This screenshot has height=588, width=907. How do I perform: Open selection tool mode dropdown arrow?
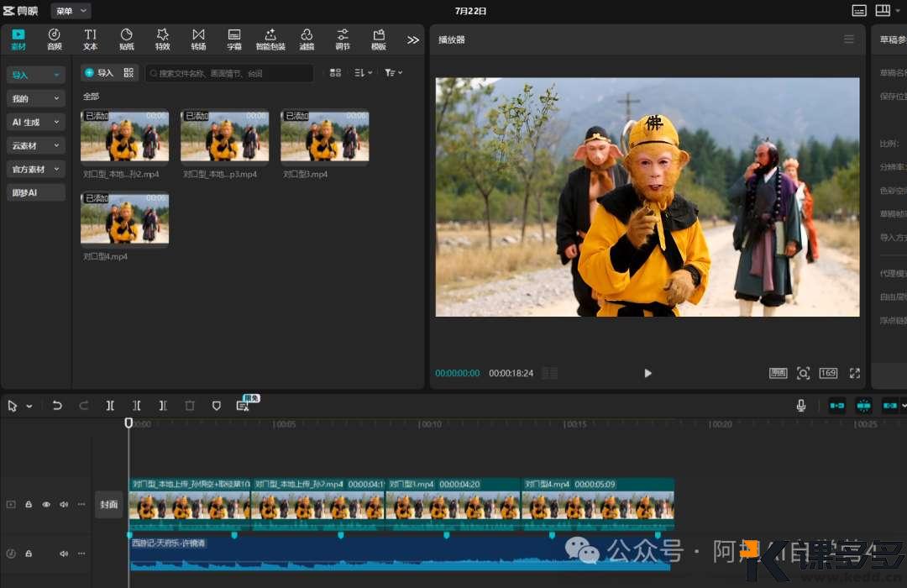click(x=29, y=407)
